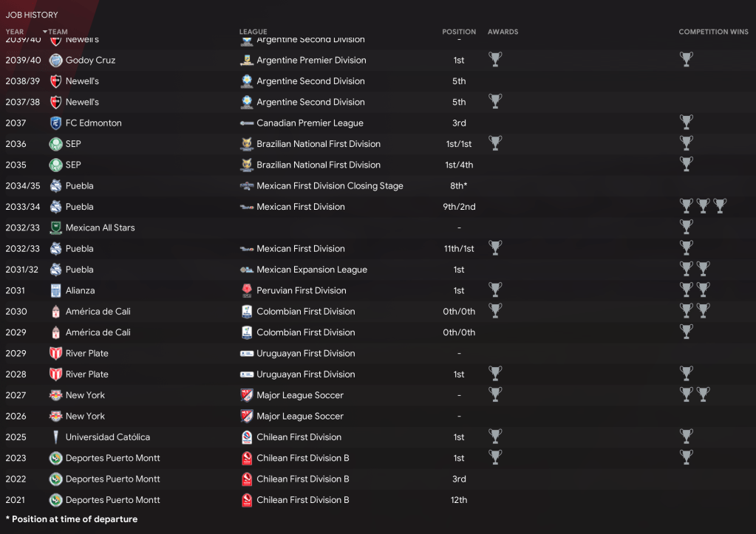Click the Major League Soccer logo for 2027
This screenshot has height=534, width=756.
(x=247, y=395)
